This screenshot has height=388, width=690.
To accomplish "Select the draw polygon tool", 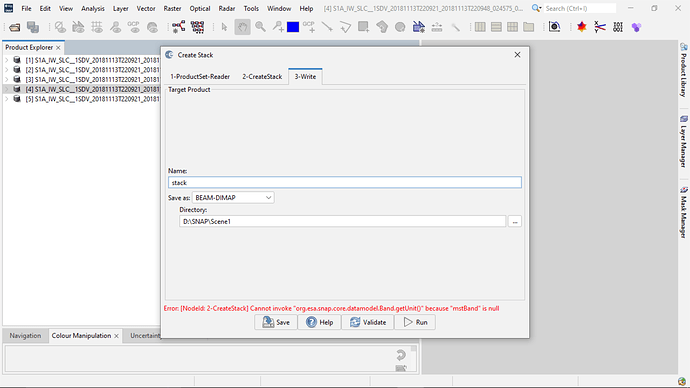I will pyautogui.click(x=382, y=27).
